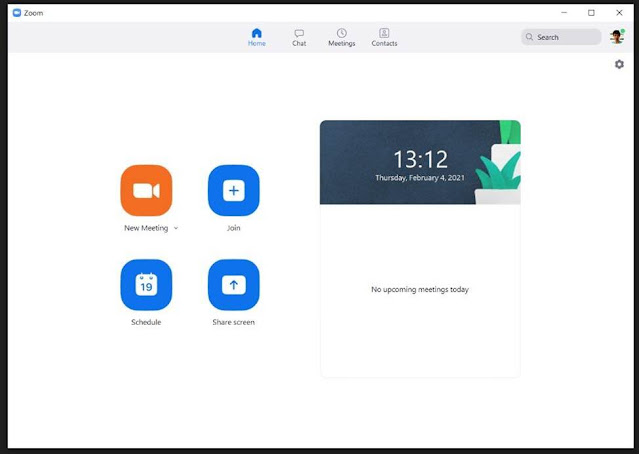Open settings via the gear icon
Viewport: 639px width, 454px height.
point(619,64)
